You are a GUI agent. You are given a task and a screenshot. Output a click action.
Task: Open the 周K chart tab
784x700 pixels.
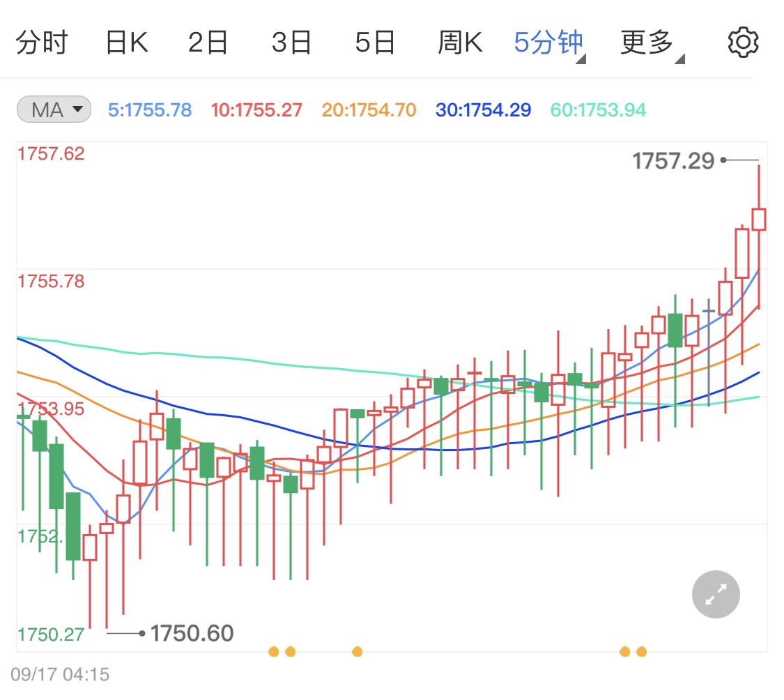(460, 43)
